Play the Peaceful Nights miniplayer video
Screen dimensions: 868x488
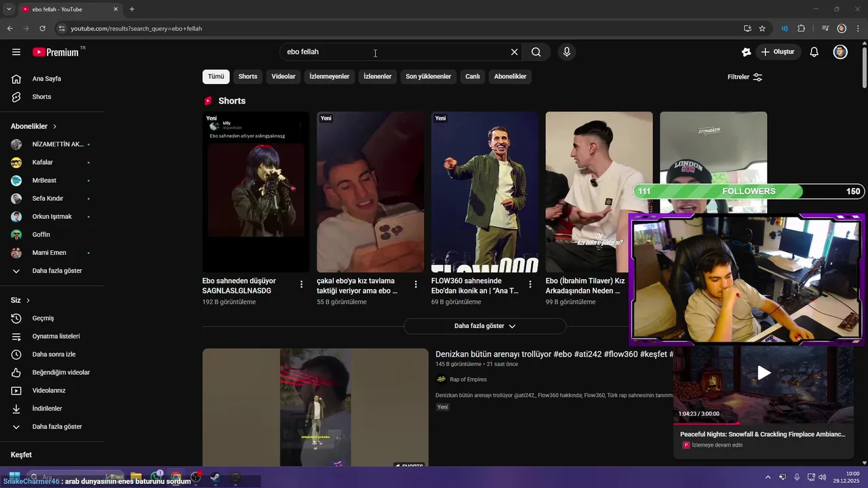[x=764, y=373]
